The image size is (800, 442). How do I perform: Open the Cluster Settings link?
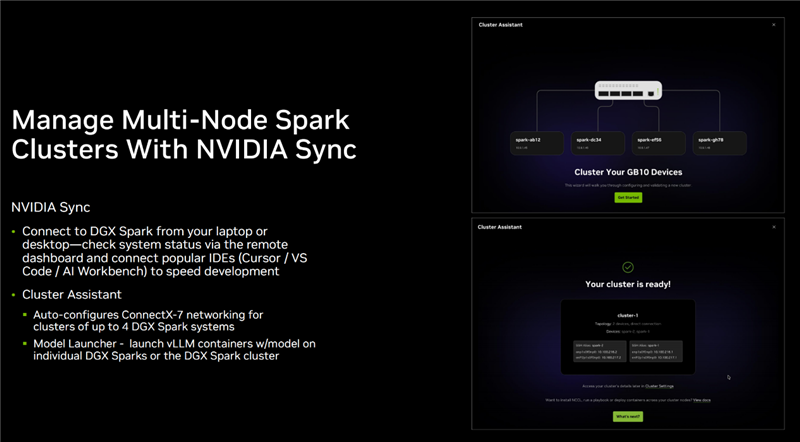point(659,386)
